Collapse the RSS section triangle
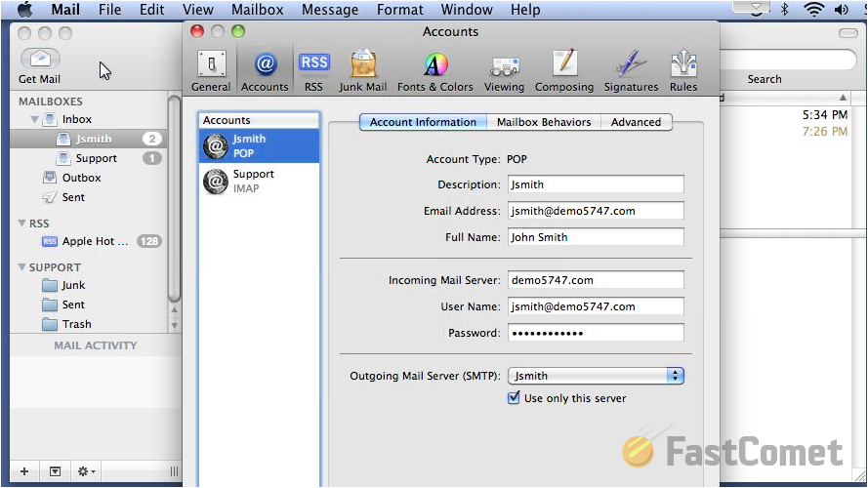 pyautogui.click(x=22, y=223)
